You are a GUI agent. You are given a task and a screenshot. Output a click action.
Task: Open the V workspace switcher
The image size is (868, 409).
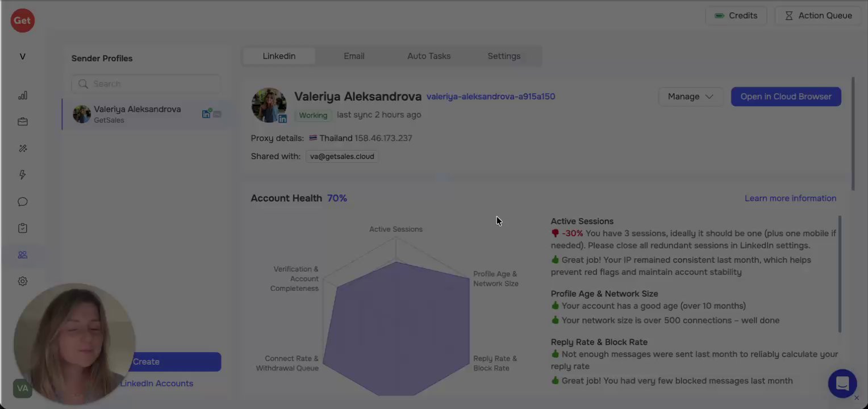point(22,57)
